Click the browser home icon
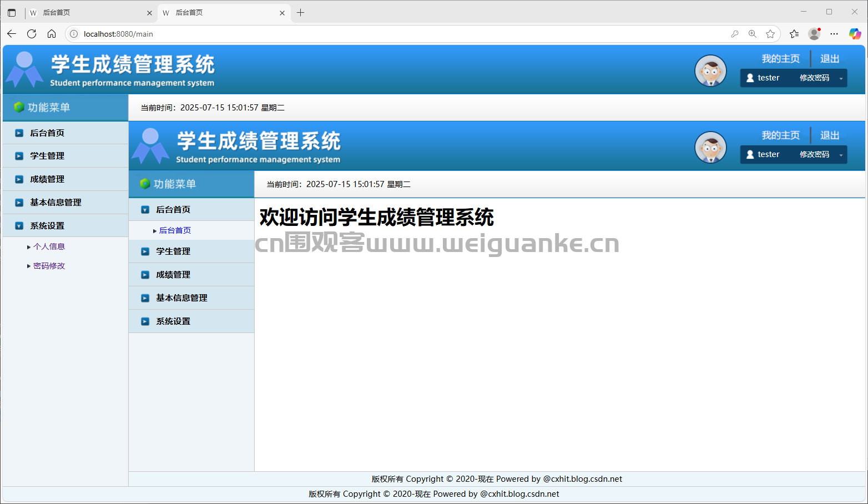Viewport: 868px width, 504px height. (52, 34)
